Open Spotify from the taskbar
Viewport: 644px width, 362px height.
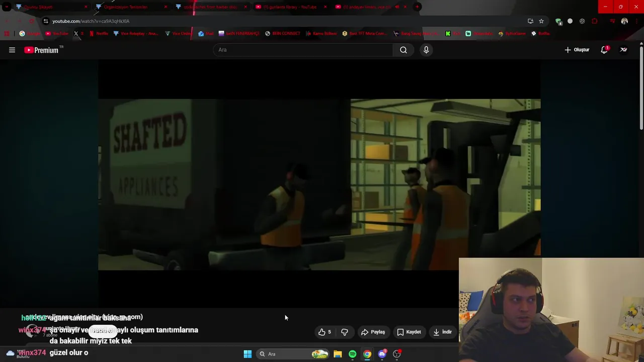(352, 354)
